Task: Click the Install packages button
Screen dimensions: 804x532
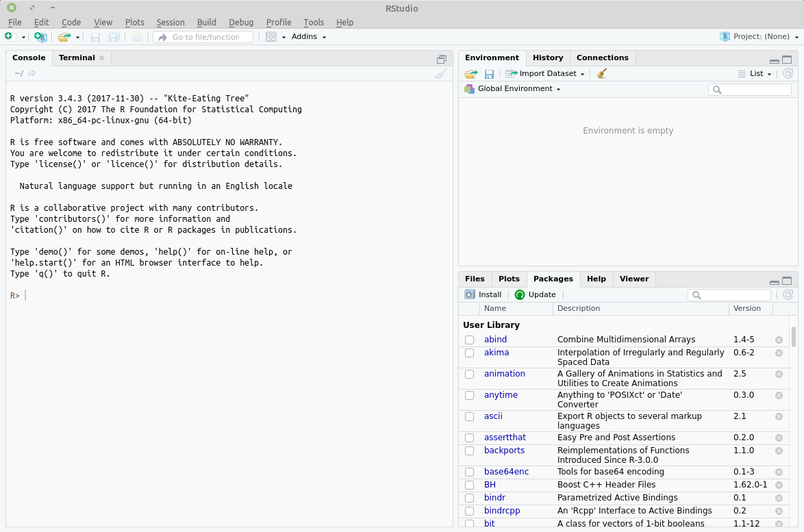Action: pos(483,295)
